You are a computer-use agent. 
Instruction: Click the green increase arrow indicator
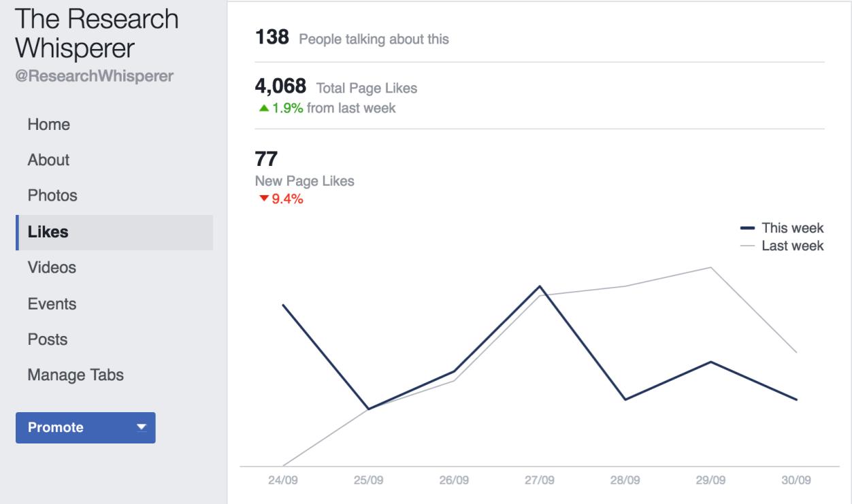click(x=264, y=108)
